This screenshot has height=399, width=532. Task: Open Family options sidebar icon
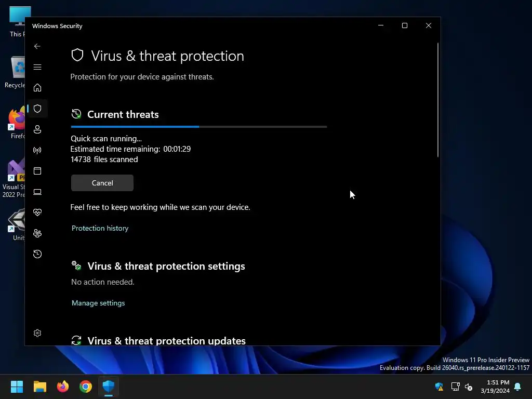point(37,233)
